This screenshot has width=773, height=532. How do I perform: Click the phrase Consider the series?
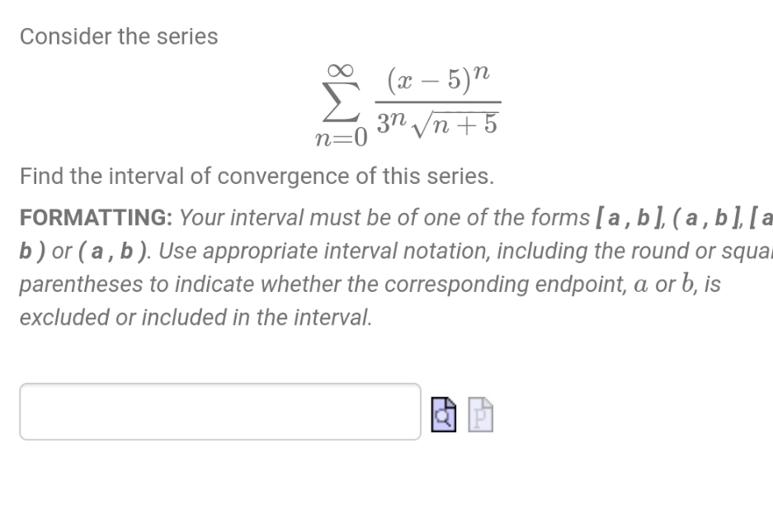tap(119, 35)
